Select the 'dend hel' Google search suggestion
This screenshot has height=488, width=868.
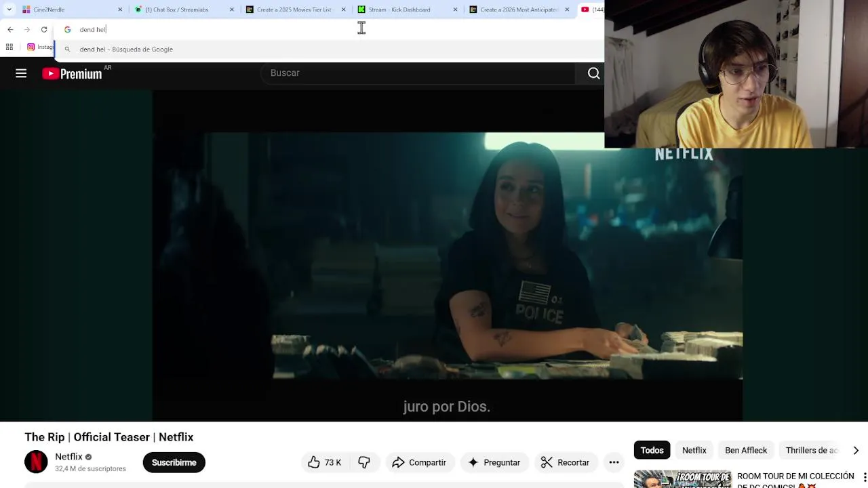(x=329, y=49)
